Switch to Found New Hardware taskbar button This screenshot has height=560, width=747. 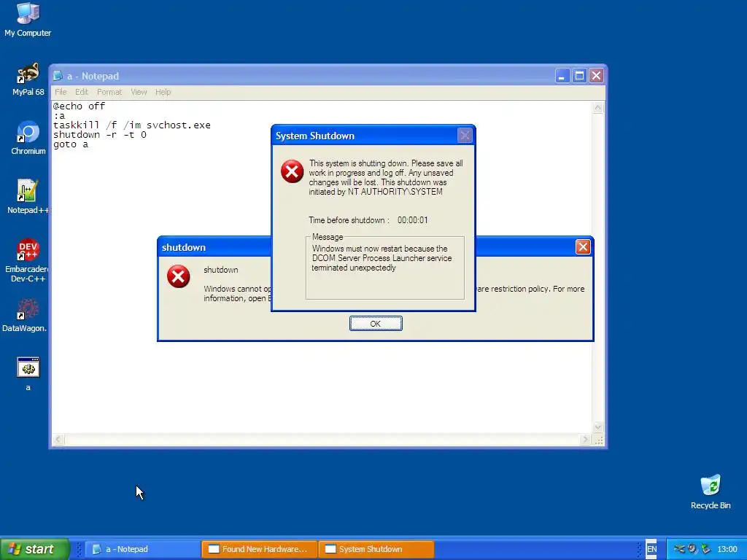(x=259, y=549)
